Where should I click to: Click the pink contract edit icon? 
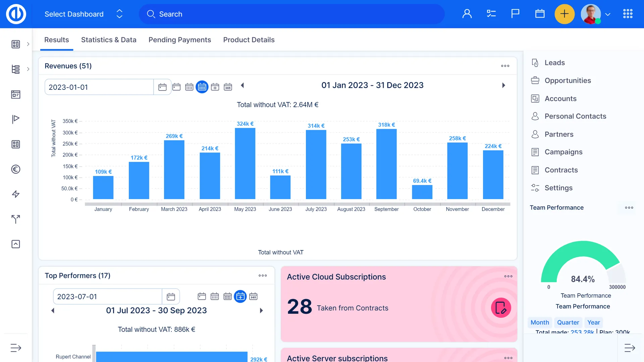point(501,308)
